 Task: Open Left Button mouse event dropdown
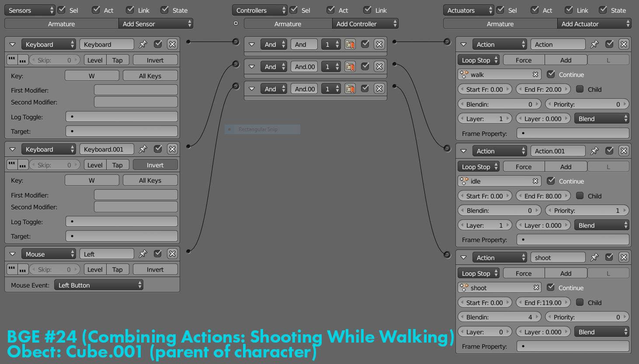coord(99,285)
